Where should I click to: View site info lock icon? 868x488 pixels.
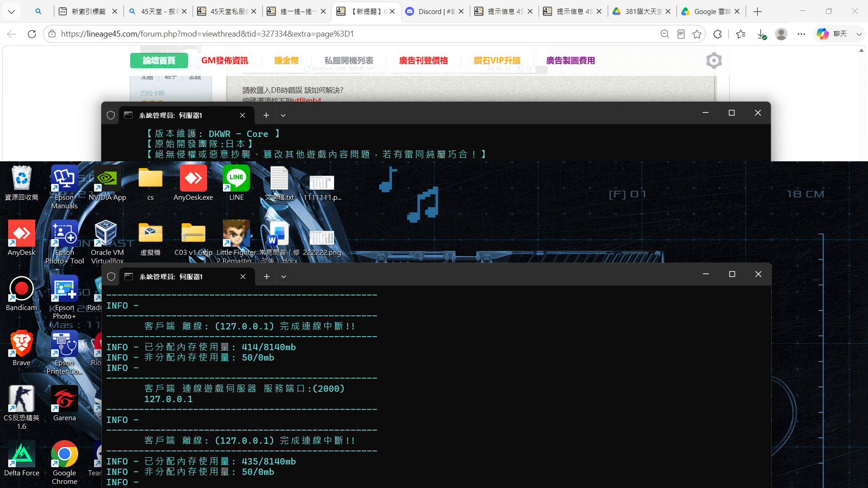pyautogui.click(x=52, y=34)
